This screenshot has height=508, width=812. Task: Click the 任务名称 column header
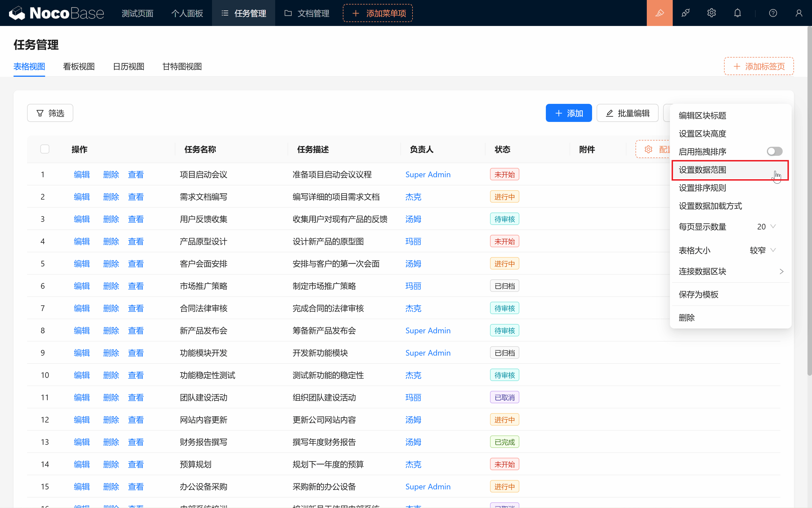click(200, 149)
